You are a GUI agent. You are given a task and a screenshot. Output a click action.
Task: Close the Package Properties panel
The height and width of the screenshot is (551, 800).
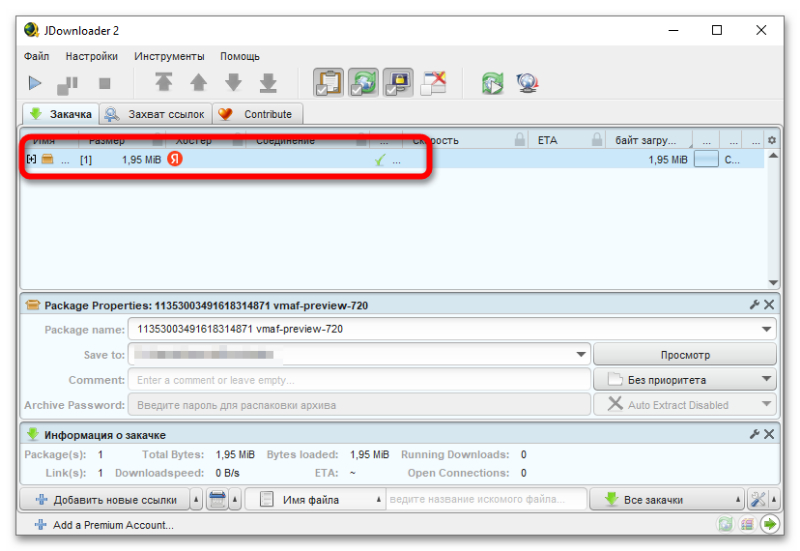coord(769,305)
